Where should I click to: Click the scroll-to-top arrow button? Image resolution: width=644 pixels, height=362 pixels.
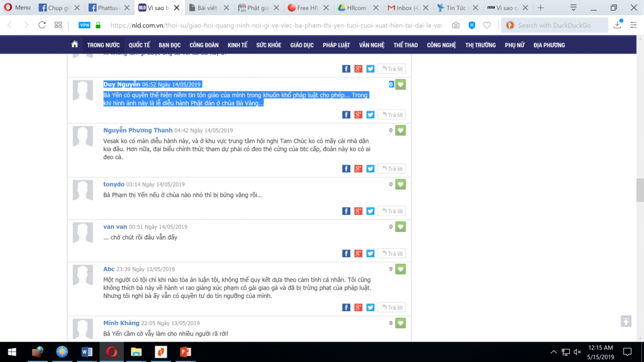click(626, 321)
